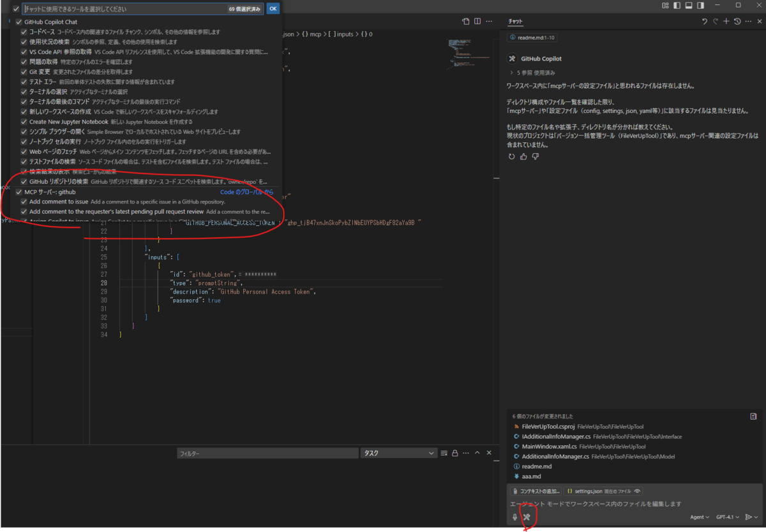Click the OK button in tool picker
Screen dimensions: 766x532
tap(273, 9)
